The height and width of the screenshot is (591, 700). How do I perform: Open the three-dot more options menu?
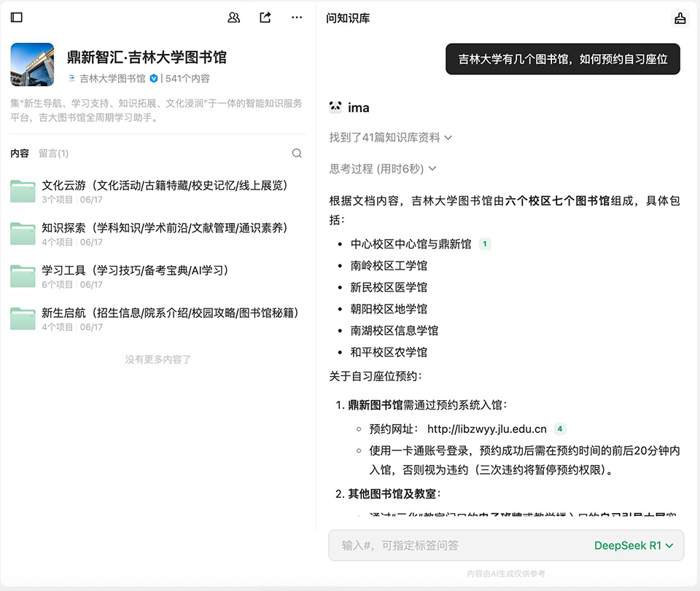pyautogui.click(x=297, y=17)
